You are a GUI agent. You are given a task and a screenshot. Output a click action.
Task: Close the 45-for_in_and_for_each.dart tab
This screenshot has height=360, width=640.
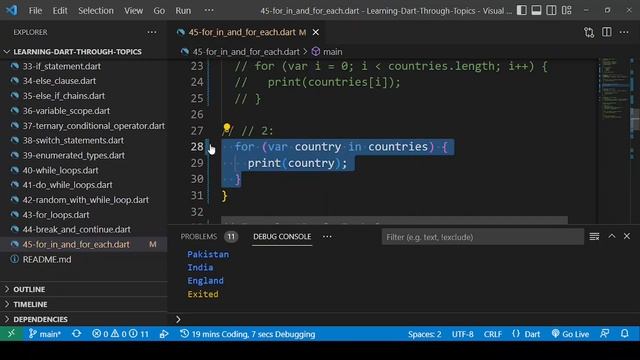(x=316, y=32)
